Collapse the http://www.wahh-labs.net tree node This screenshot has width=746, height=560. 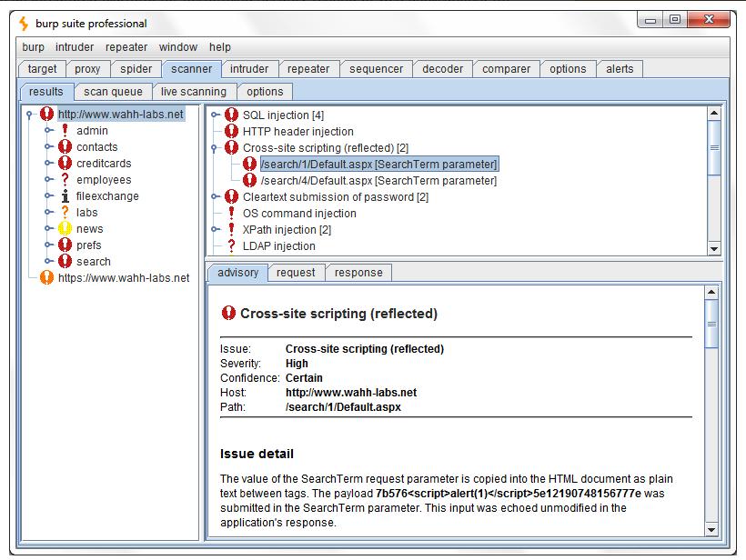[x=29, y=115]
